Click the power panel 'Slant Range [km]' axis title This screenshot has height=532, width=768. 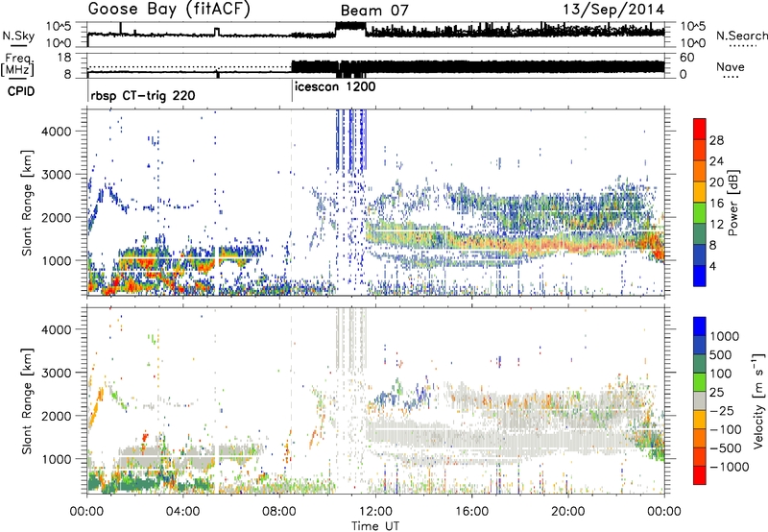point(27,203)
